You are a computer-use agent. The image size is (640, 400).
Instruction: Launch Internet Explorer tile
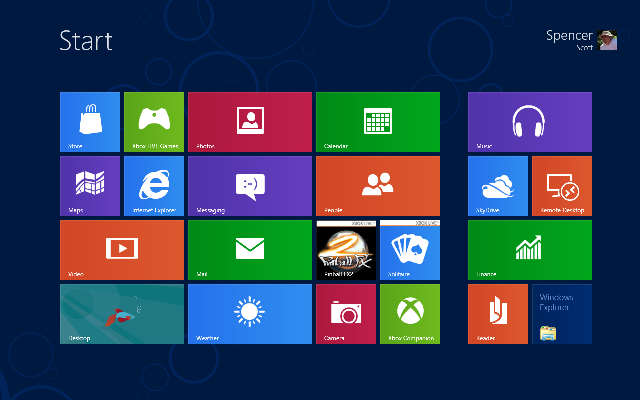154,186
